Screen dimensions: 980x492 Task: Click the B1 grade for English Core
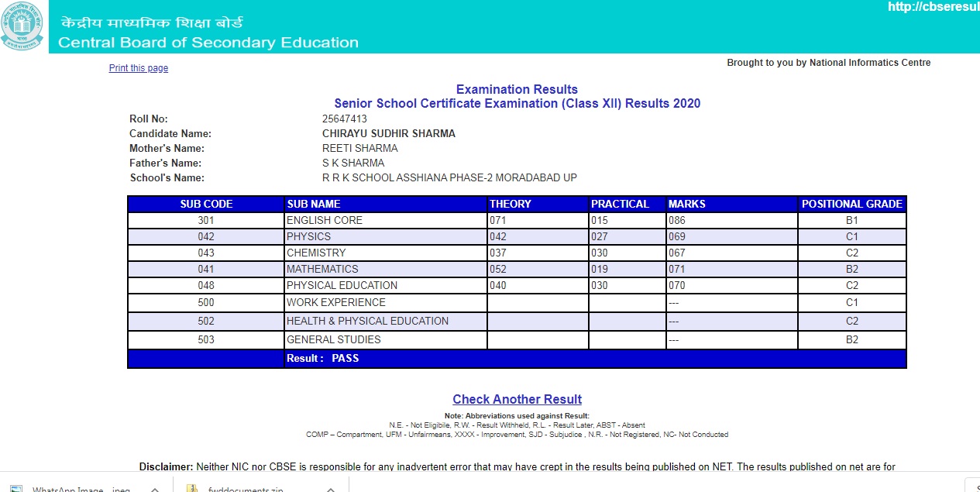tap(852, 220)
